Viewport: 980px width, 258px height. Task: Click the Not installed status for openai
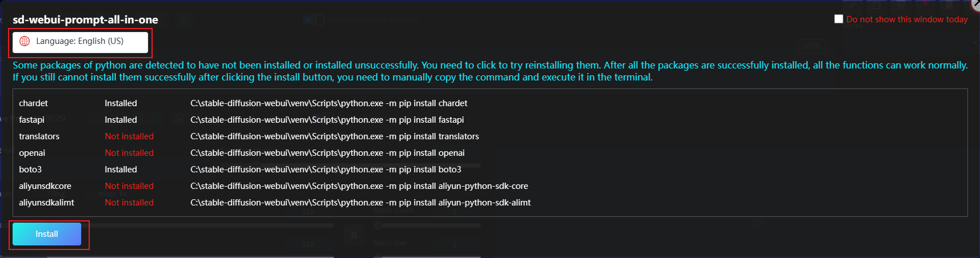click(129, 153)
